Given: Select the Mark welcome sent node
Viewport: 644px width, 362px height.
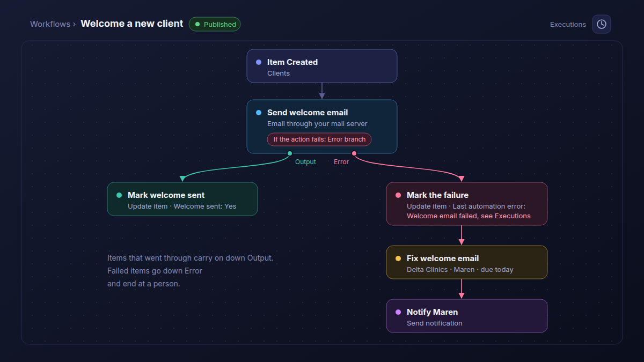Looking at the screenshot, I should (x=182, y=199).
